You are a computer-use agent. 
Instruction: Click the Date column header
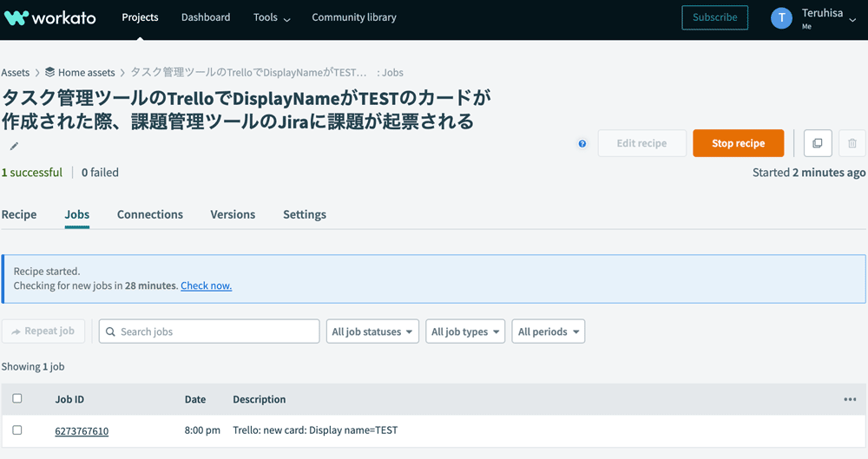(x=195, y=399)
